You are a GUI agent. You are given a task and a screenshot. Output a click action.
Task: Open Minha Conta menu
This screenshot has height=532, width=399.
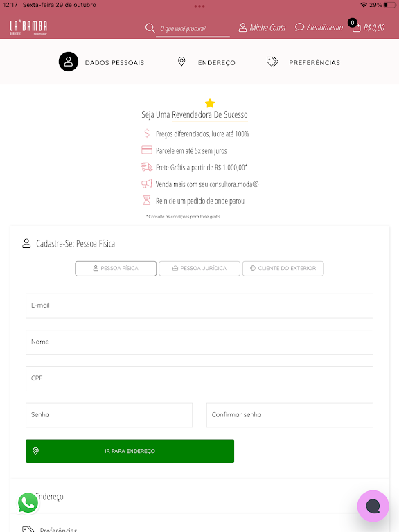(x=262, y=28)
